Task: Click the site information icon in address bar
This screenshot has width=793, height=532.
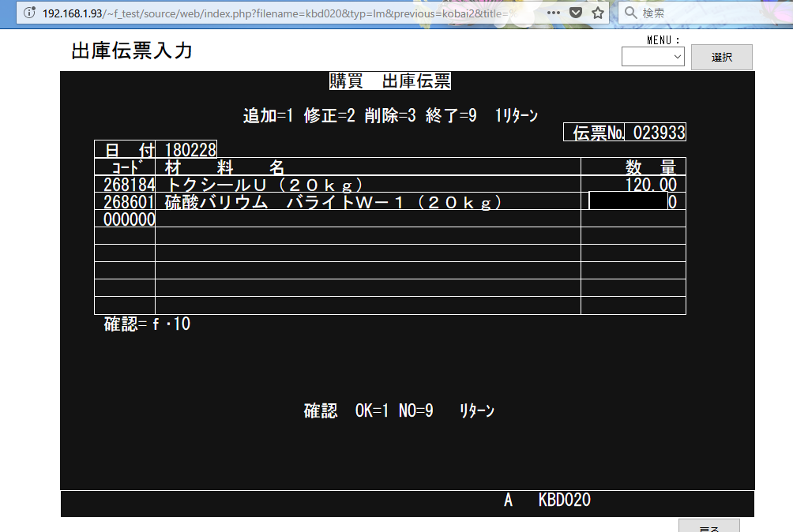Action: 30,13
